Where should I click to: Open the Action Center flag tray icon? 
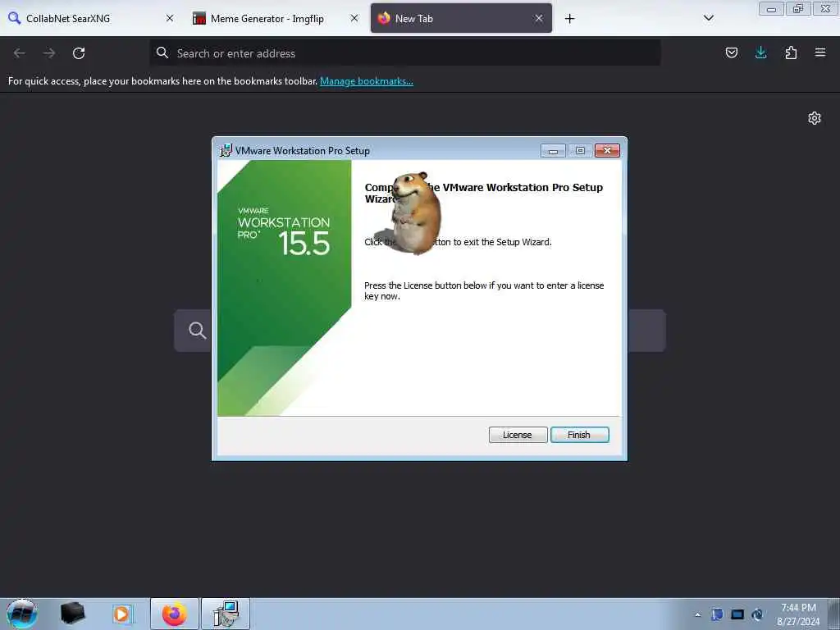[717, 614]
